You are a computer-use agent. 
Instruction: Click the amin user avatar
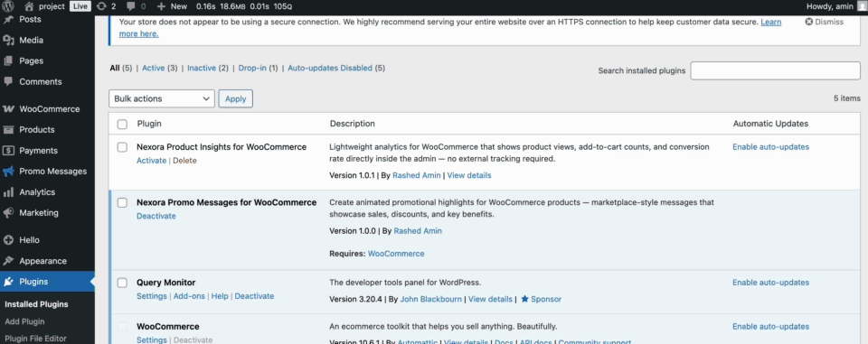click(x=863, y=6)
